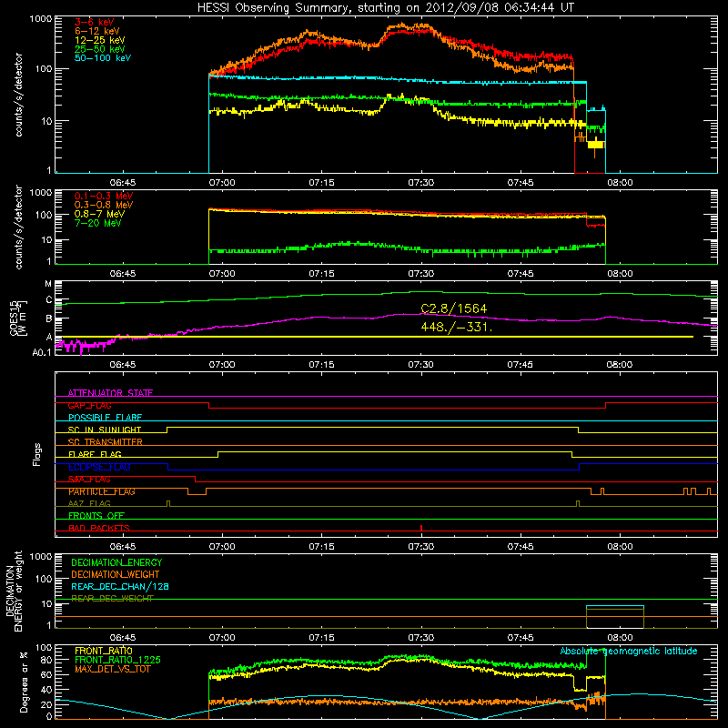Viewport: 728px width, 728px height.
Task: Click the SC_TRANSMITTER flag label
Action: (105, 442)
